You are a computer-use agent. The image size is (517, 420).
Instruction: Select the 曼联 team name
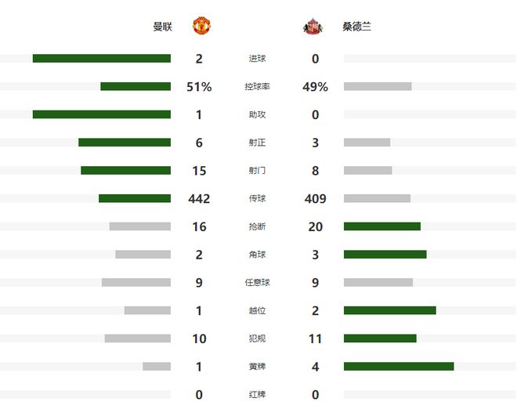click(162, 27)
